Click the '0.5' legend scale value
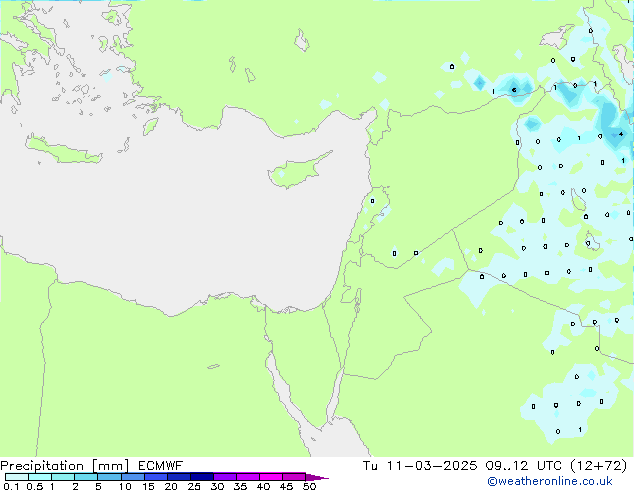The height and width of the screenshot is (490, 634). [34, 486]
